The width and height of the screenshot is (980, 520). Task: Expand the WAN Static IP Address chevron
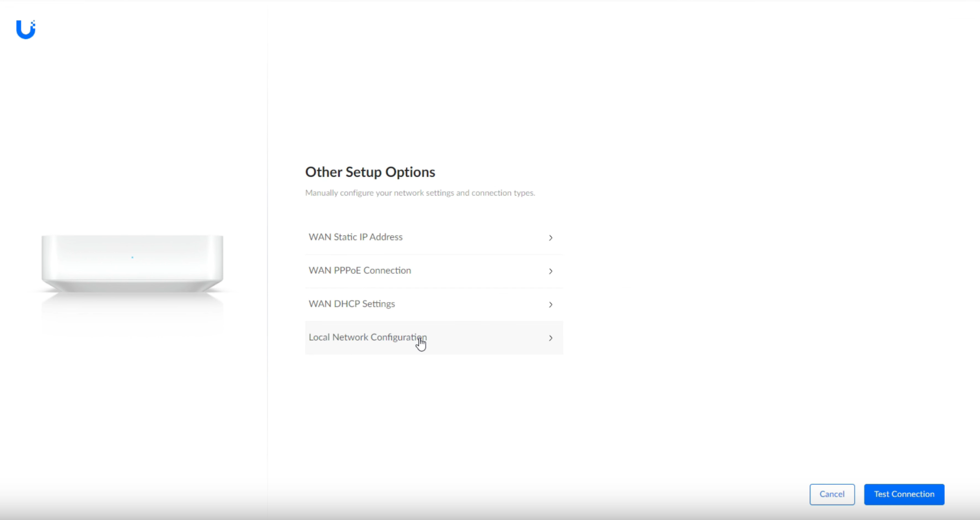[x=550, y=238]
